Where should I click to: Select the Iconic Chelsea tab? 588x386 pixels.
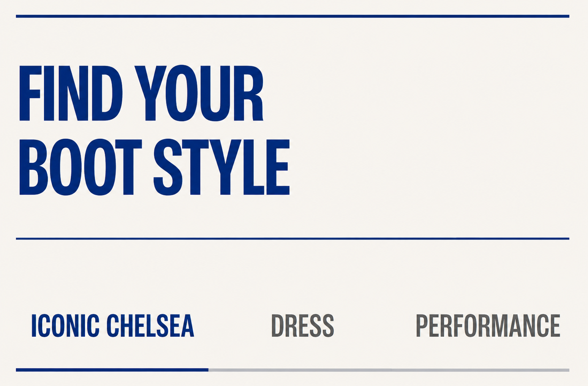tap(112, 326)
